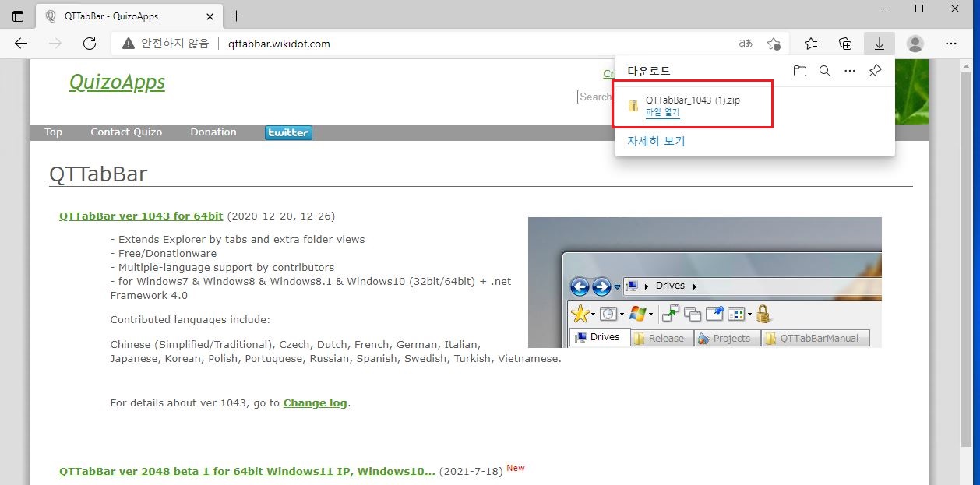
Task: Open the Donation menu item
Action: (x=213, y=132)
